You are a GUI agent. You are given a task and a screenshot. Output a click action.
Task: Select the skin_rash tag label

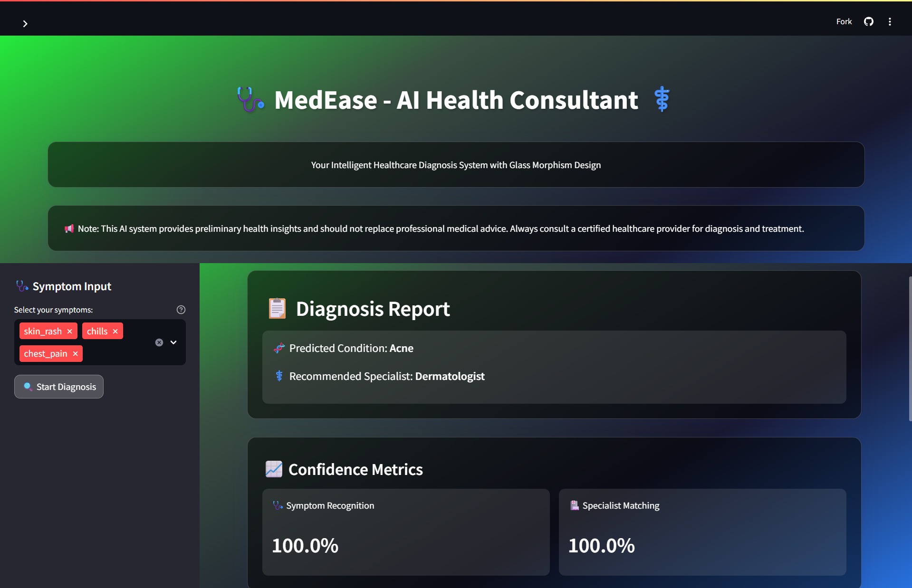coord(43,331)
